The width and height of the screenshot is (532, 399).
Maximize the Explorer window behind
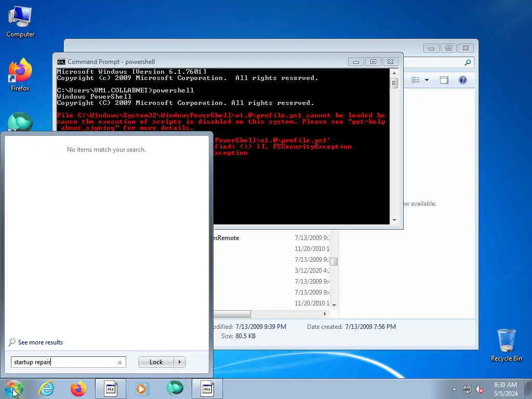(x=448, y=48)
